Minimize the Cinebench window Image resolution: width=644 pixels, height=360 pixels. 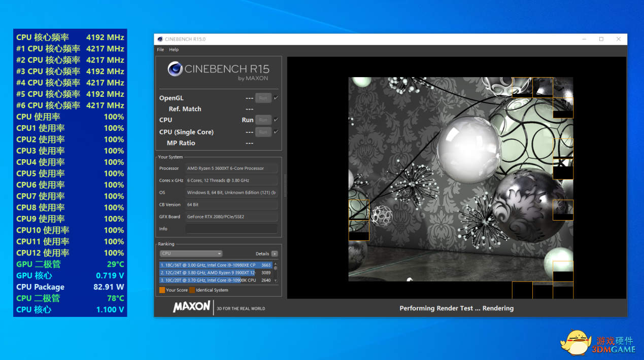584,39
